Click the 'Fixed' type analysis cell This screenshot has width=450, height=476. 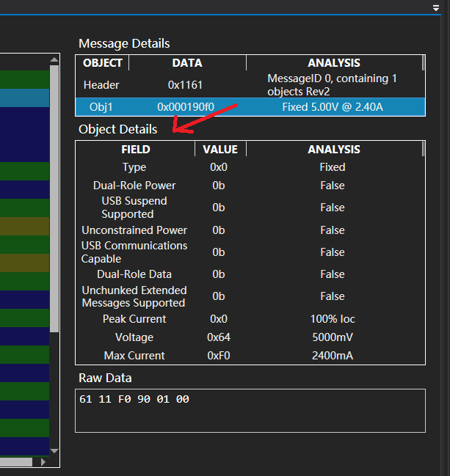pos(333,167)
